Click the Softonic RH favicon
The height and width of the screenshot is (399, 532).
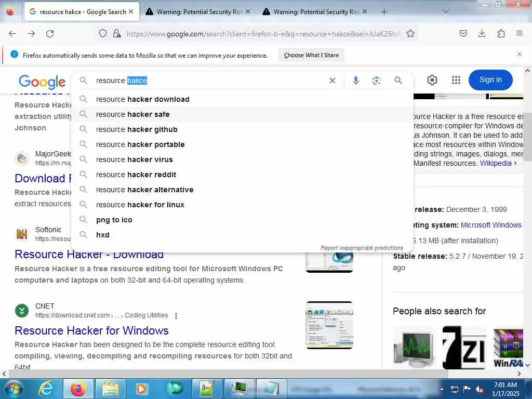[22, 234]
